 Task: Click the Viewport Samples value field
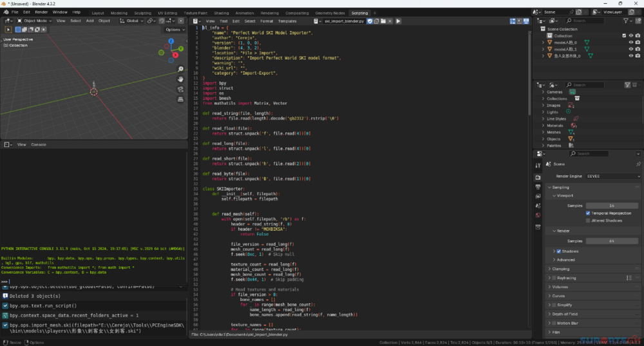coord(611,205)
